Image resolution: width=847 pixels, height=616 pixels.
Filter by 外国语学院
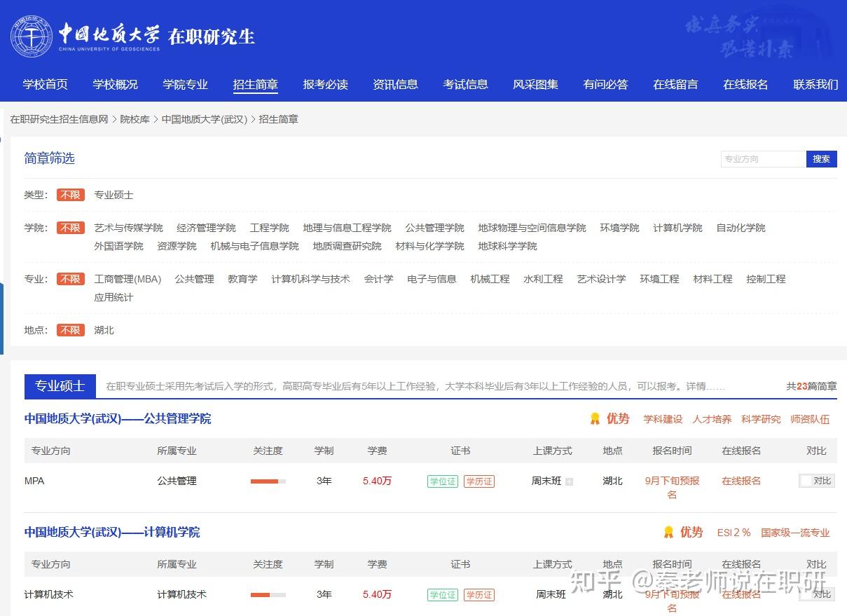tap(119, 246)
